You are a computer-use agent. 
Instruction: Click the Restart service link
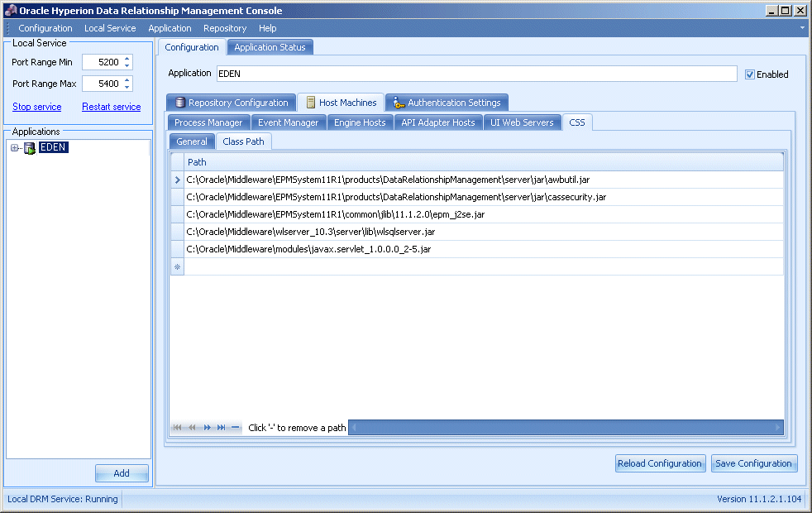point(112,107)
